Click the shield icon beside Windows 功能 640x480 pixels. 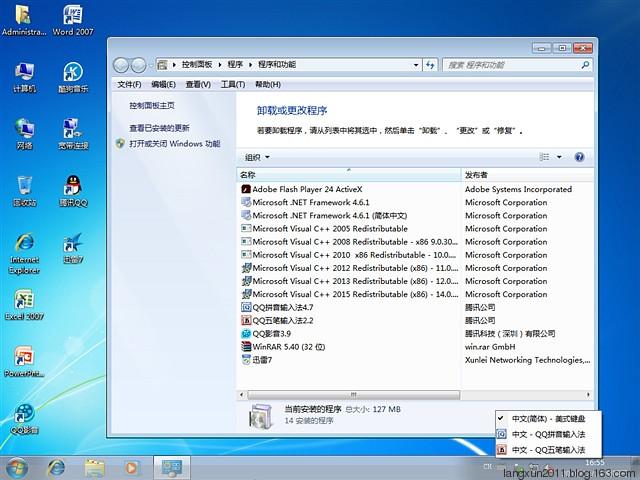(x=120, y=143)
